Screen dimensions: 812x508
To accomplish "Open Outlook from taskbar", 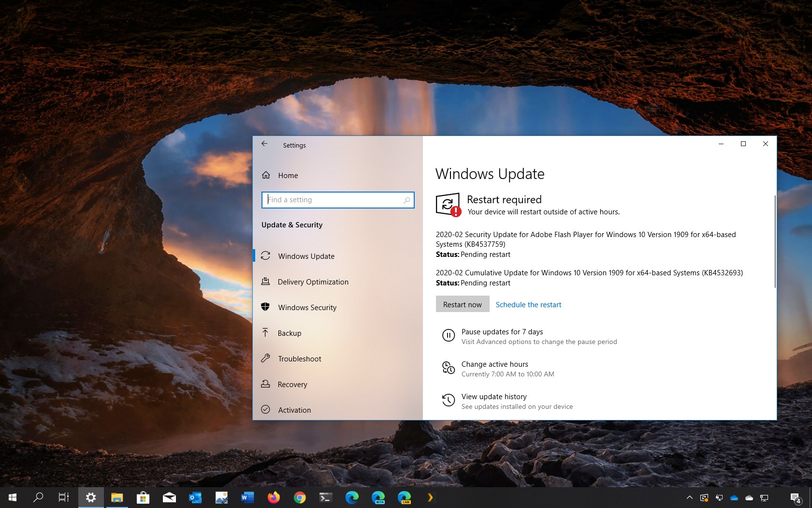I will [195, 497].
